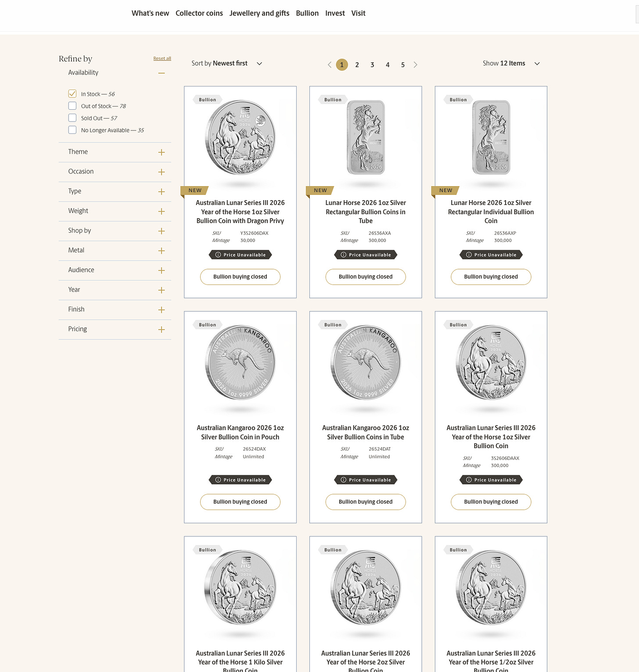This screenshot has width=639, height=672.
Task: Expand the Occasion filter
Action: [162, 172]
